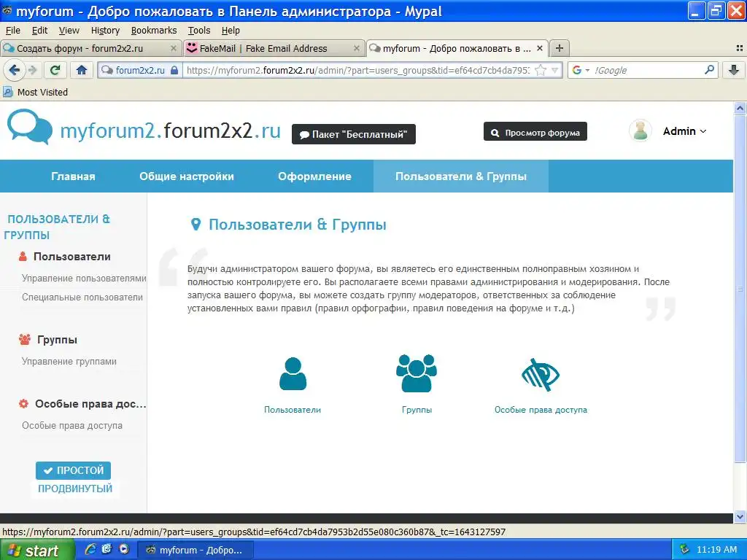Click the system tray network icon
The height and width of the screenshot is (560, 747).
click(684, 550)
